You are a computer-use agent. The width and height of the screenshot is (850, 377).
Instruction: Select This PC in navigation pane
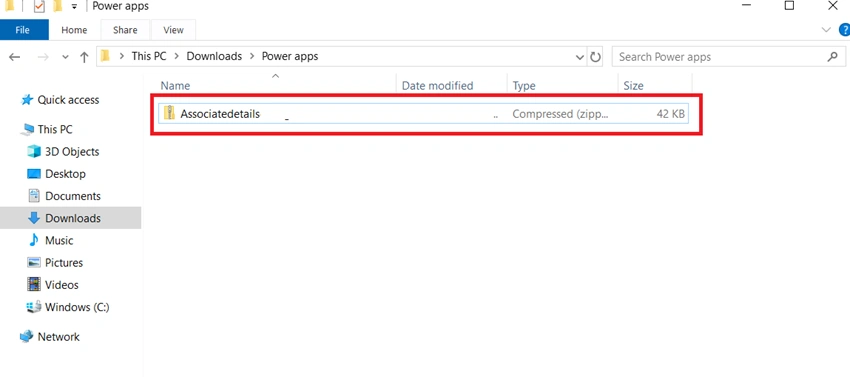(55, 130)
